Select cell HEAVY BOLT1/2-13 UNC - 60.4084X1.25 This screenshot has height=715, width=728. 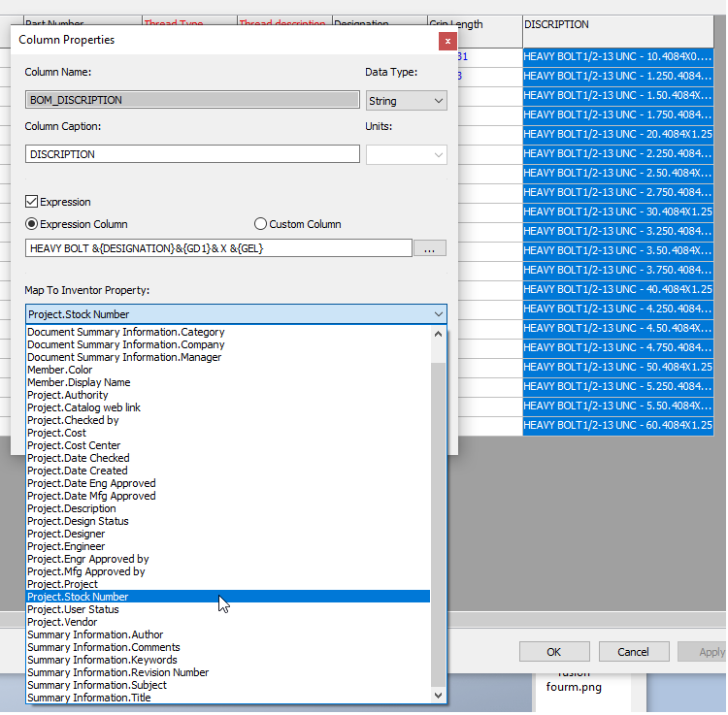click(x=618, y=425)
